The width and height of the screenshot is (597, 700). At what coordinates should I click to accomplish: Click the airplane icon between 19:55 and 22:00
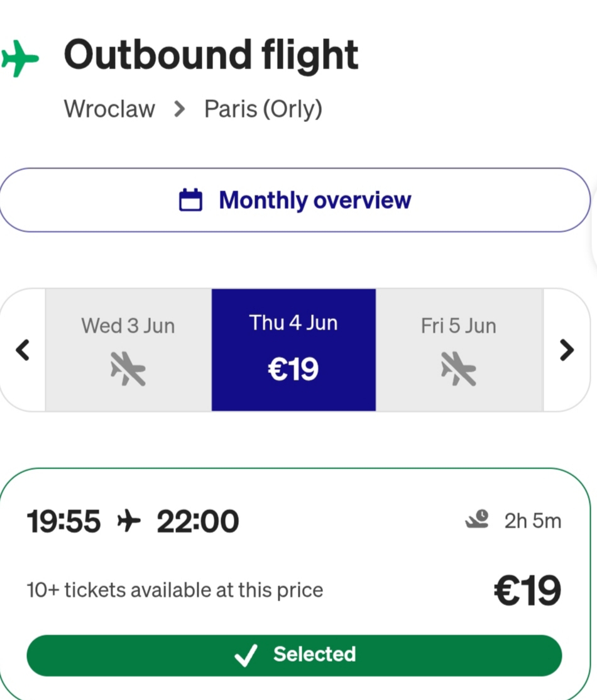click(x=128, y=521)
